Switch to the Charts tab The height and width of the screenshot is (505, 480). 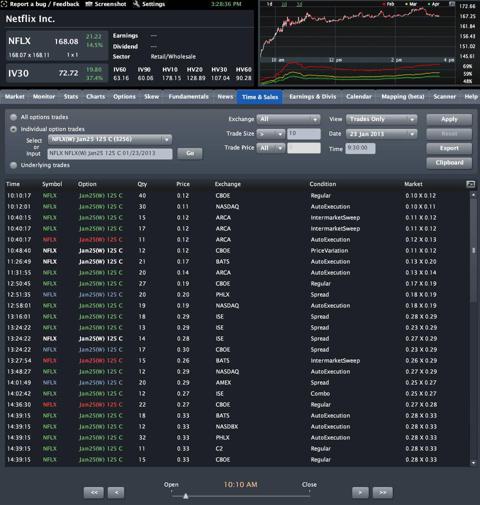[x=96, y=97]
